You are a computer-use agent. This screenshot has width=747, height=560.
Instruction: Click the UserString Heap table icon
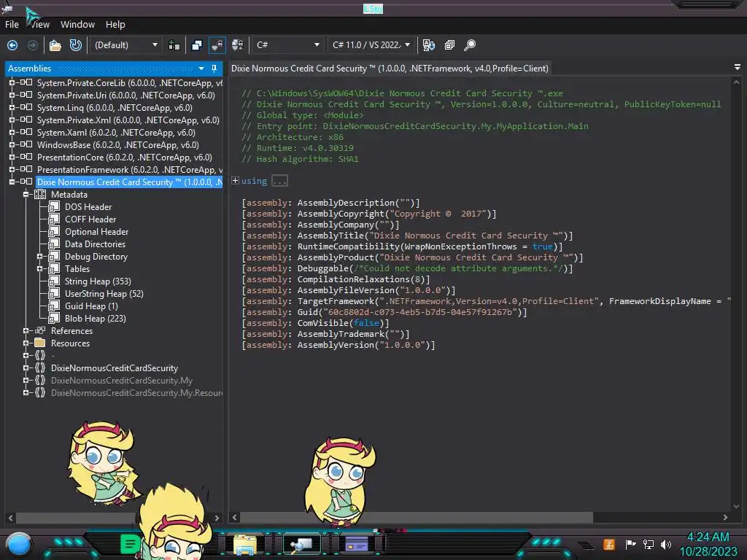[54, 293]
